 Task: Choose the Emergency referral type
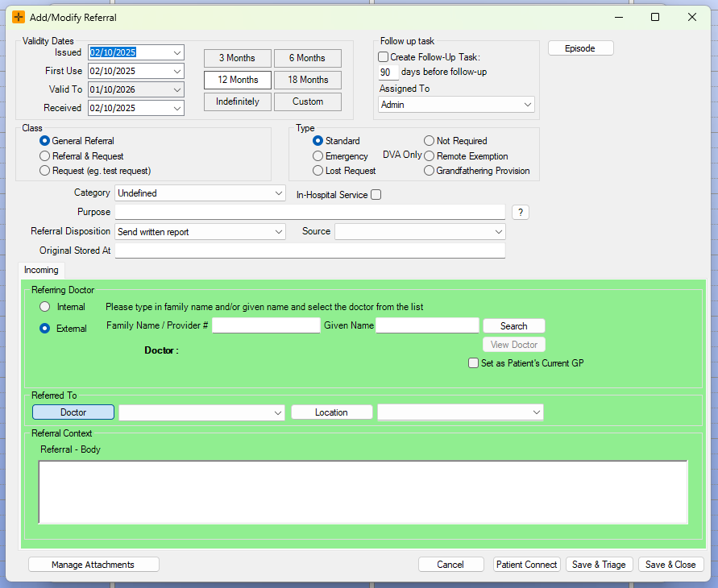317,156
